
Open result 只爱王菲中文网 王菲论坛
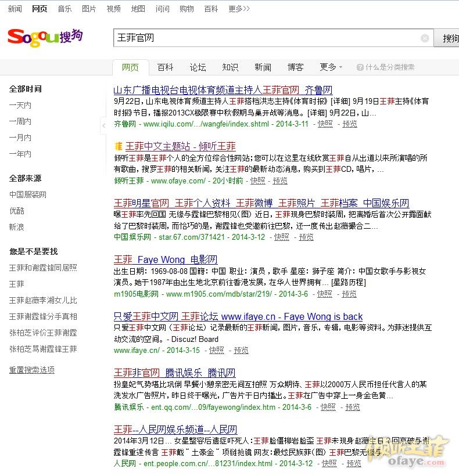tap(238, 316)
